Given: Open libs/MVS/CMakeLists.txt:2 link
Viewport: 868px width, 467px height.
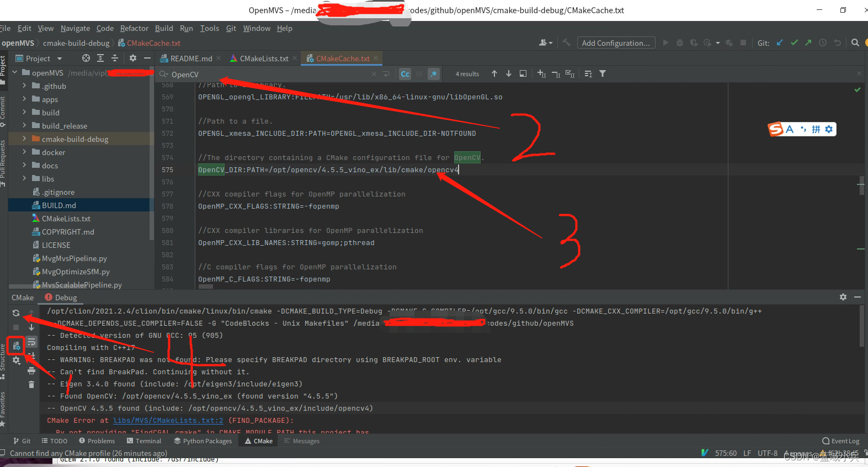Looking at the screenshot, I should click(x=168, y=421).
